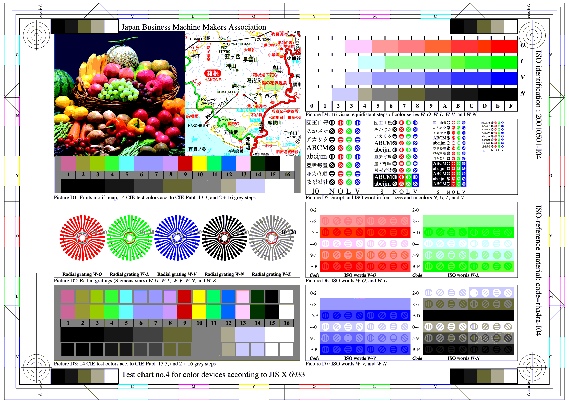Click the red radial grating wheel
The image size is (569, 405).
[x=82, y=238]
